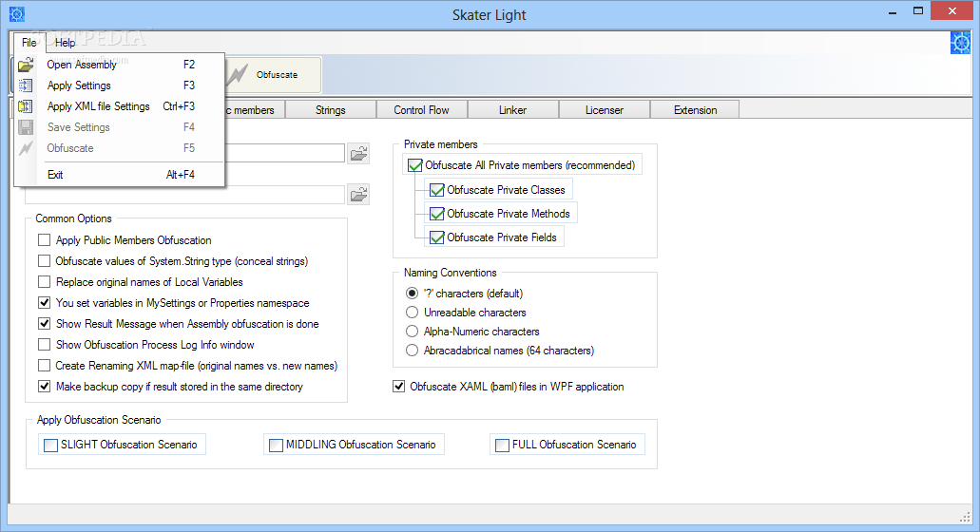Check MIDDLING Obfuscation Scenario
This screenshot has width=980, height=532.
[276, 446]
